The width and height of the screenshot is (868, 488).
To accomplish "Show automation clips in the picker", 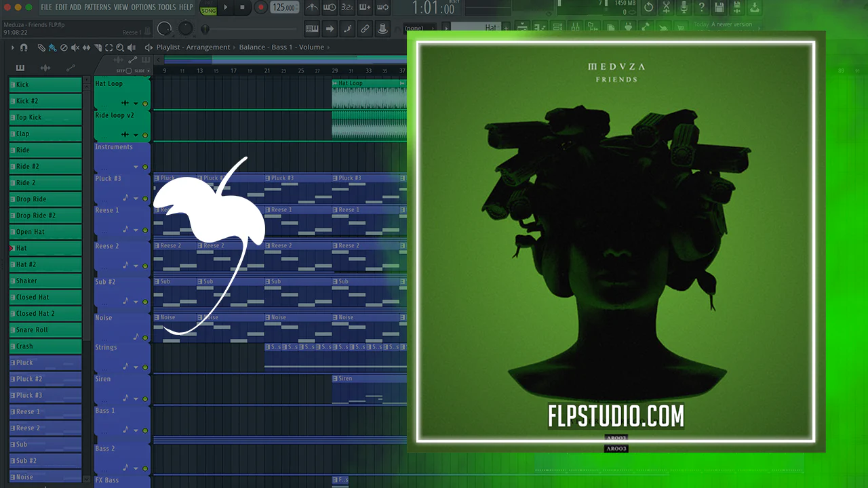I will click(71, 68).
